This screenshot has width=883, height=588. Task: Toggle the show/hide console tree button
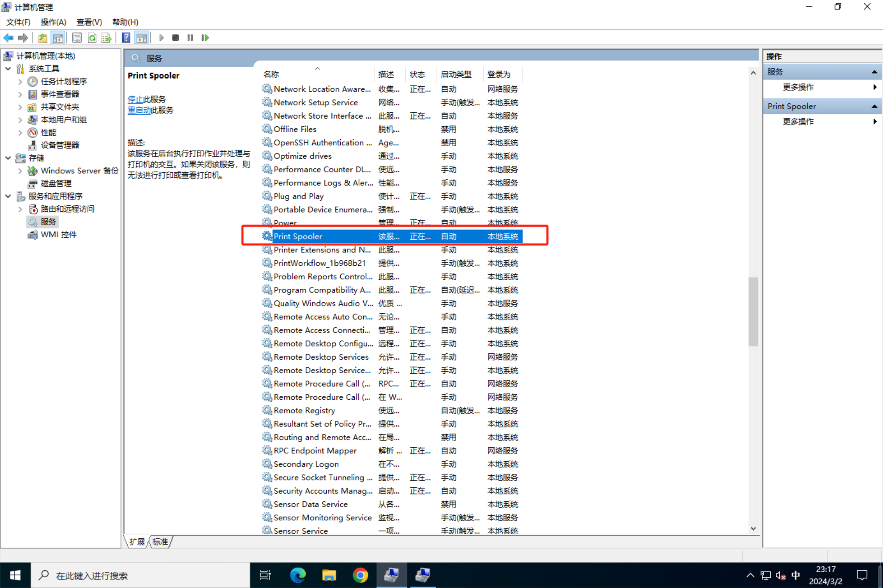click(x=58, y=38)
